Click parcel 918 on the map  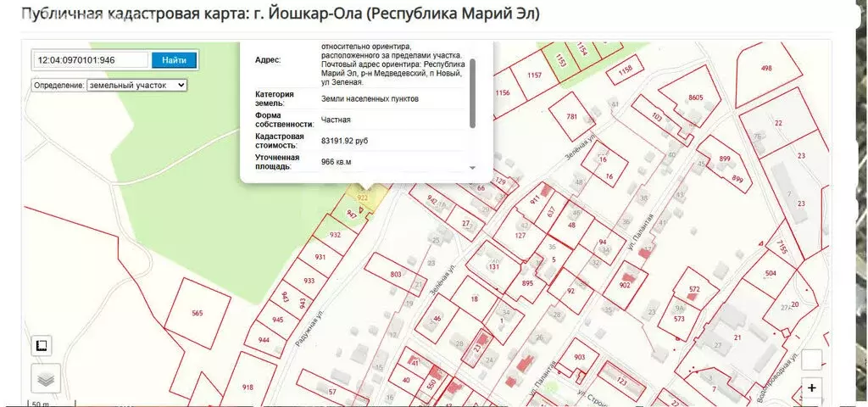[248, 387]
